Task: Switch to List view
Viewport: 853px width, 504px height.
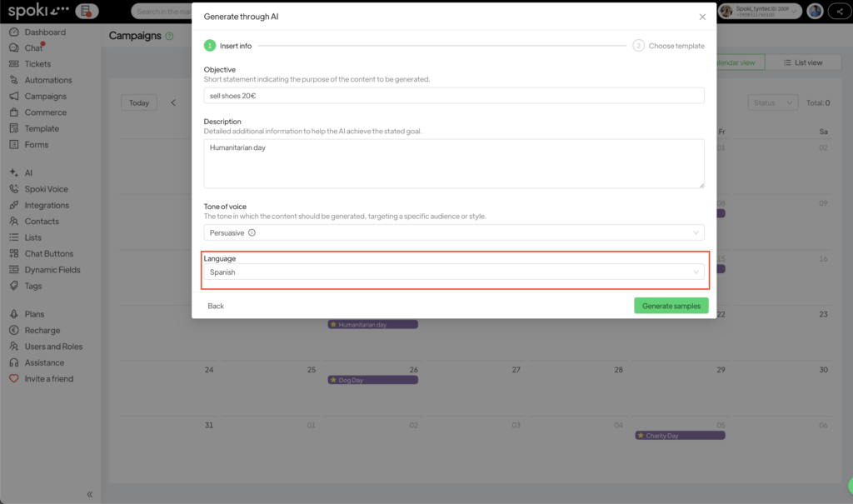Action: pyautogui.click(x=802, y=62)
